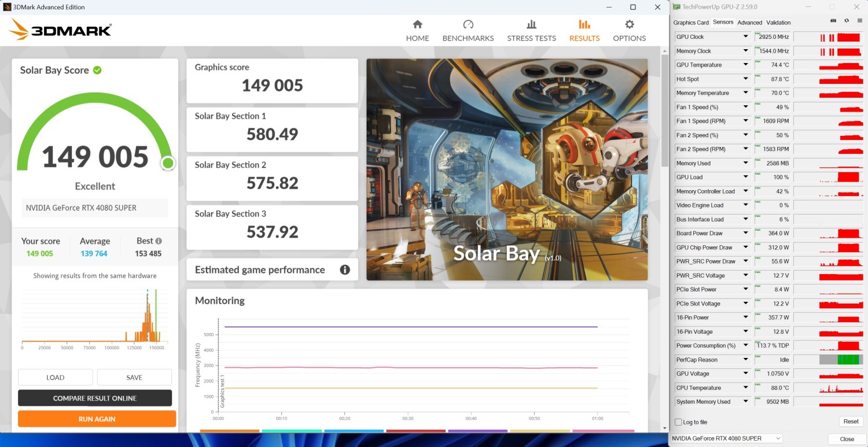Click the pink legend bar under the Monitoring chart
This screenshot has width=868, height=447.
click(x=603, y=431)
